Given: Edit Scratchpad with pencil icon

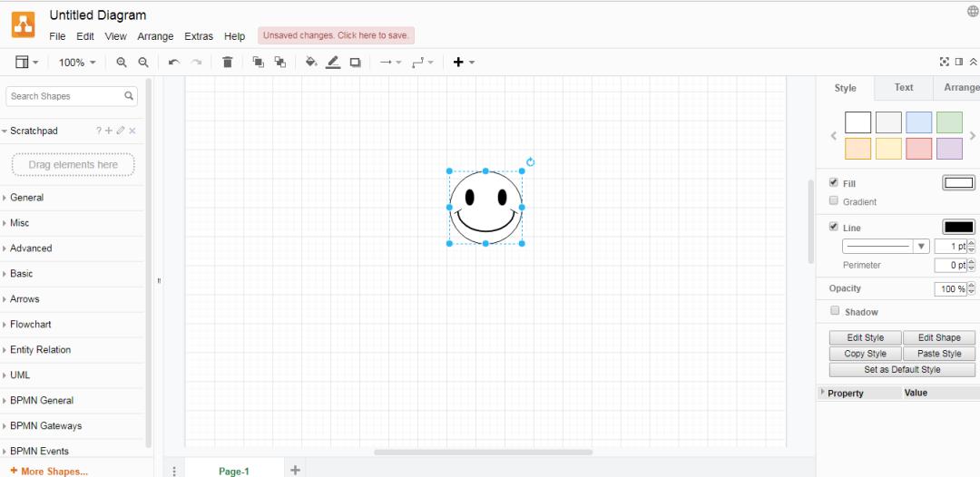Looking at the screenshot, I should tap(121, 131).
